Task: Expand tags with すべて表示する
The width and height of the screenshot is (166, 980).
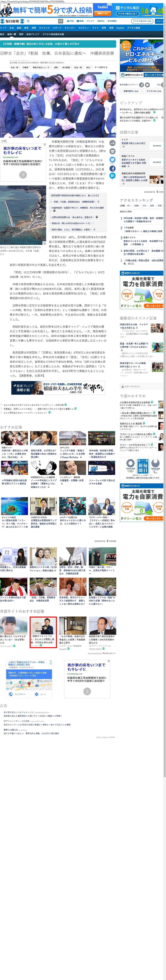Action: coord(101,67)
